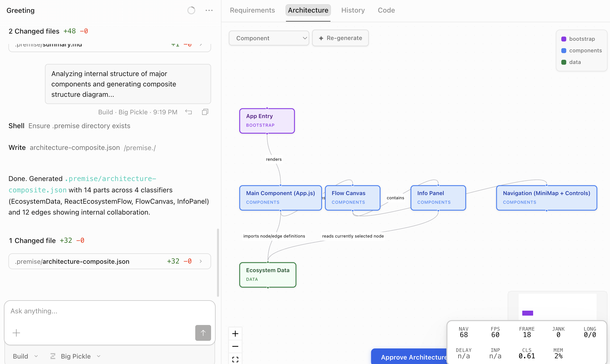The height and width of the screenshot is (364, 610).
Task: Fit the diagram to view
Action: pos(235,359)
